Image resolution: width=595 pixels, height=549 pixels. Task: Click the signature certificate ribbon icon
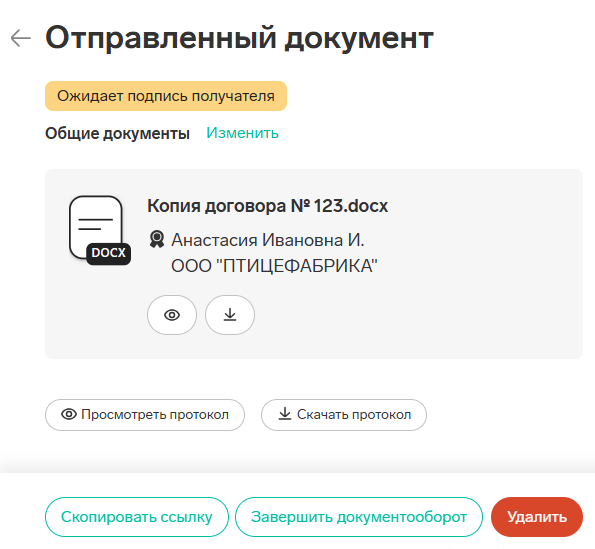coord(157,240)
